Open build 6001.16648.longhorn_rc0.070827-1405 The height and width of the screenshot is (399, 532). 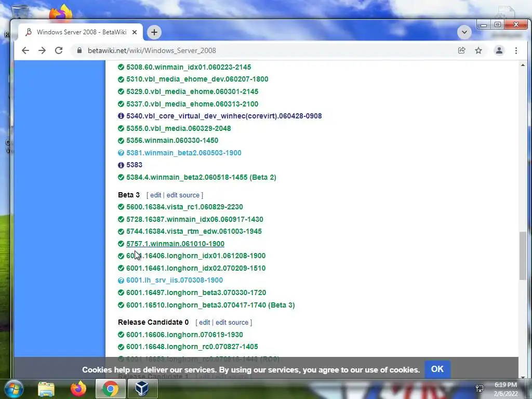pos(192,347)
